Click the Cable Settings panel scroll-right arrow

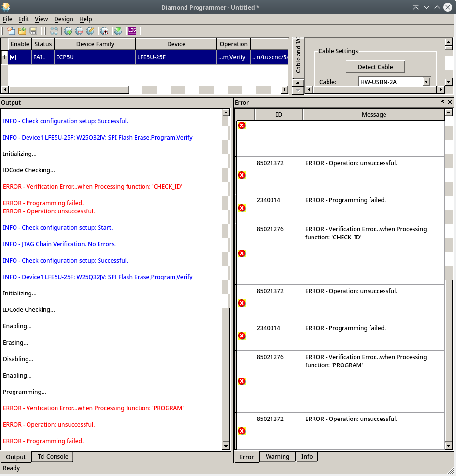coord(441,90)
